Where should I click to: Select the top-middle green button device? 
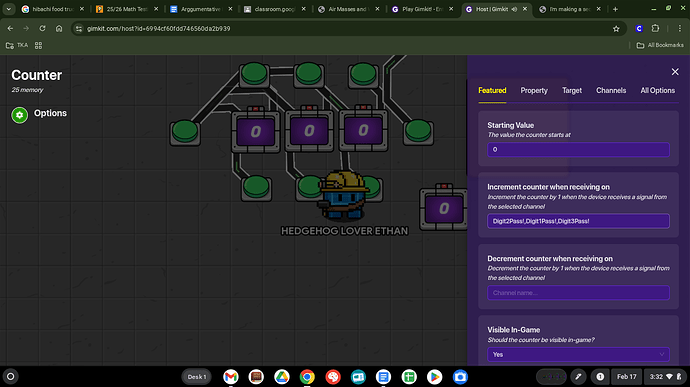coord(308,74)
